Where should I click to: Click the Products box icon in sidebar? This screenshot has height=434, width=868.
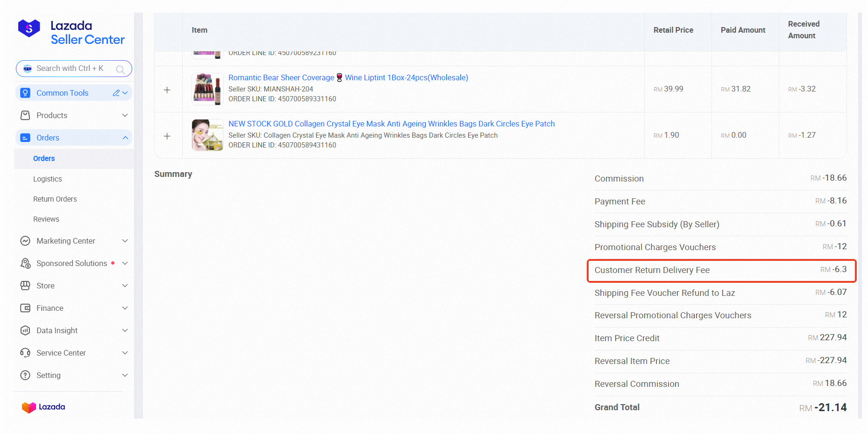[x=25, y=115]
